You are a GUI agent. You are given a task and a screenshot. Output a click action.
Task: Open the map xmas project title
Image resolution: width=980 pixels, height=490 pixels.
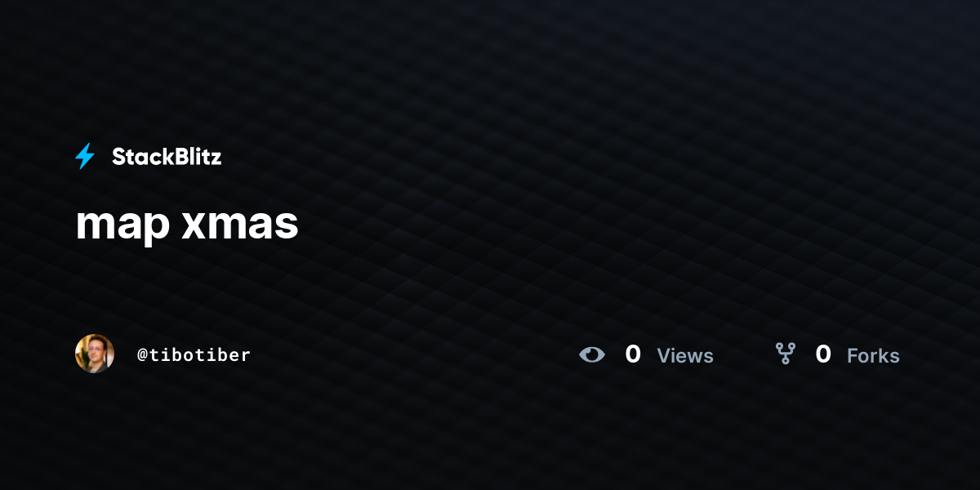(x=187, y=224)
